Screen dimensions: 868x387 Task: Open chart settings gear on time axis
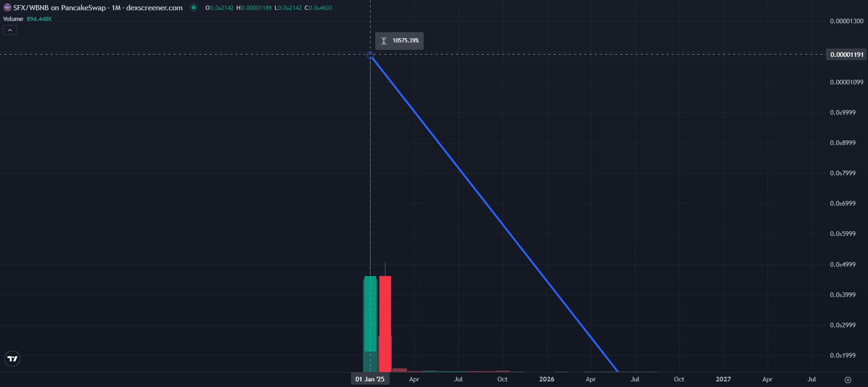848,380
